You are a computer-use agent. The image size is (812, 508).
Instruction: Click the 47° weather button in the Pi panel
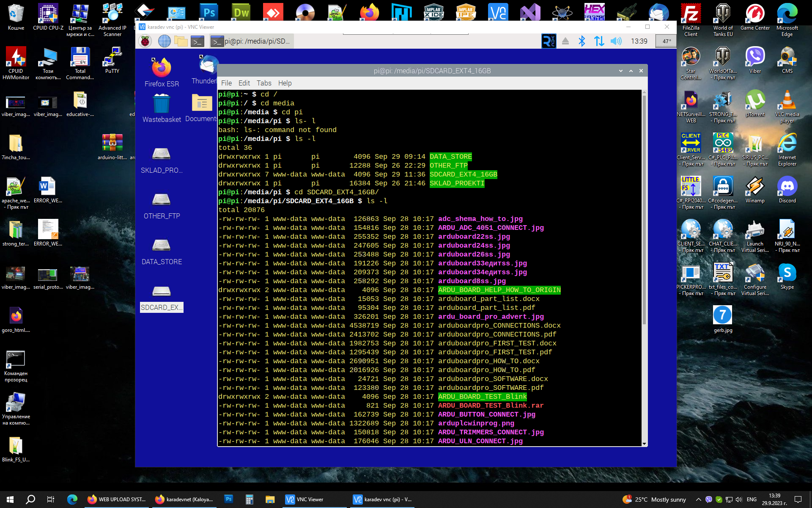point(666,41)
